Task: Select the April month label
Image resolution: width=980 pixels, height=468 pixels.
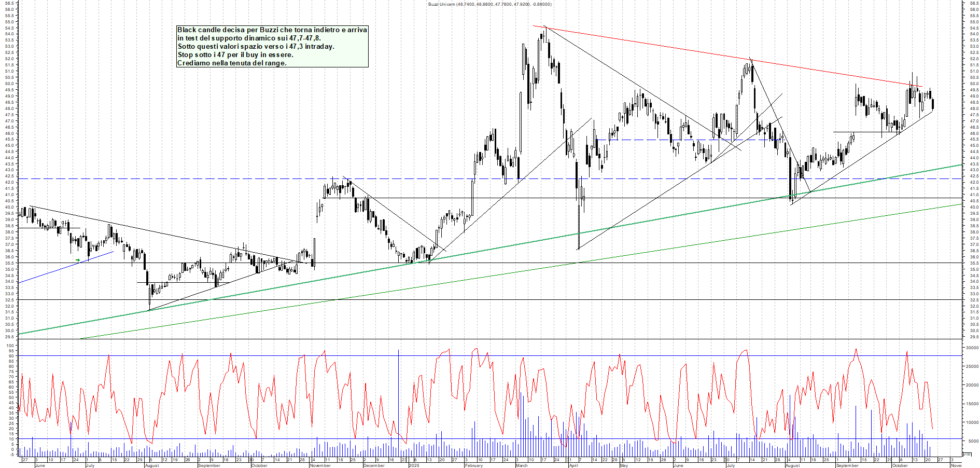Action: [x=573, y=465]
